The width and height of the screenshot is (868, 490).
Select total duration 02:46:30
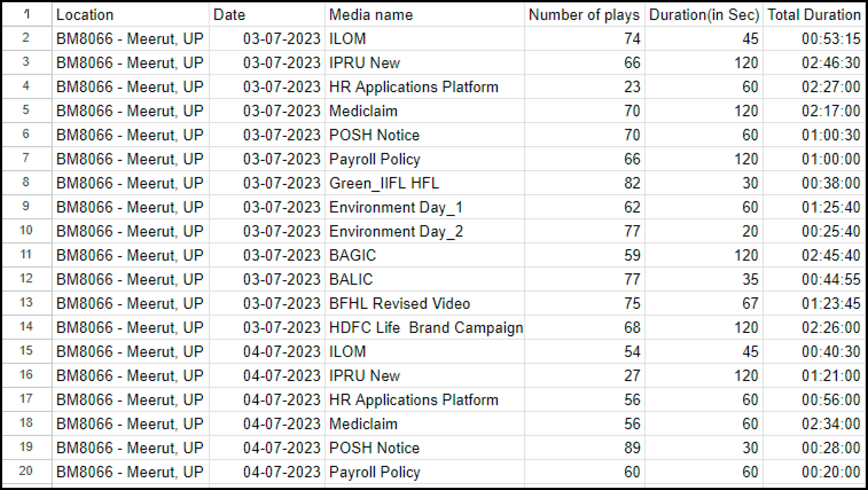click(814, 63)
